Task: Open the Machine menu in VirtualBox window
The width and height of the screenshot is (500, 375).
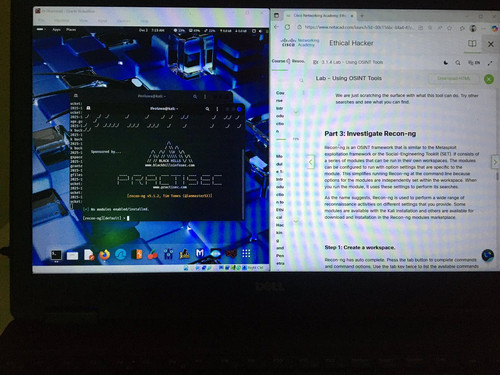Action: click(61, 20)
